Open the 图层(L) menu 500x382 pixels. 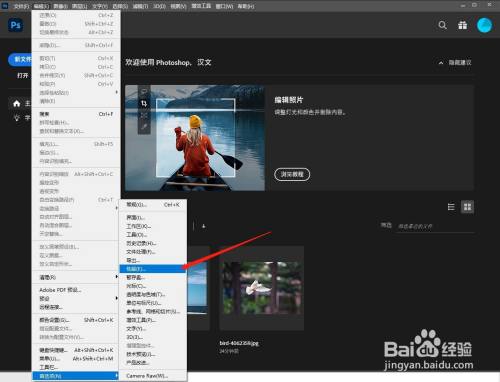[x=80, y=6]
